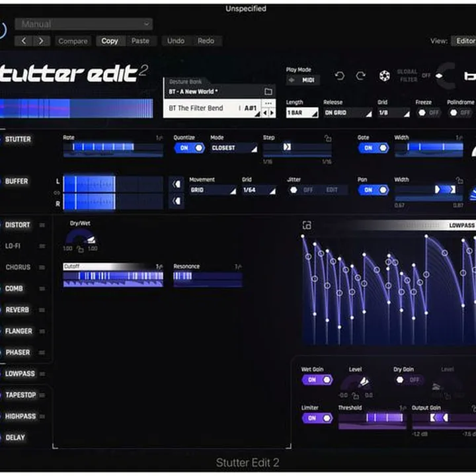Click the buffer L channel direction arrow
This screenshot has width=476, height=476.
click(177, 184)
